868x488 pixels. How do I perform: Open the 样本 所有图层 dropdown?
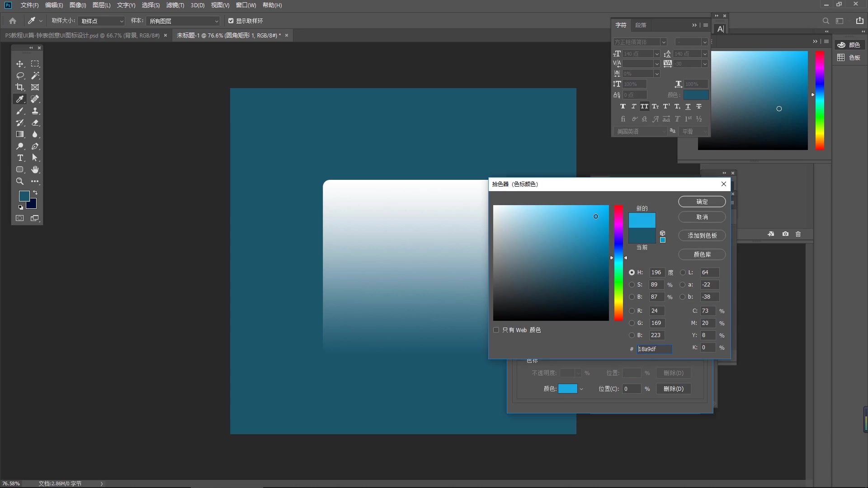(x=183, y=21)
